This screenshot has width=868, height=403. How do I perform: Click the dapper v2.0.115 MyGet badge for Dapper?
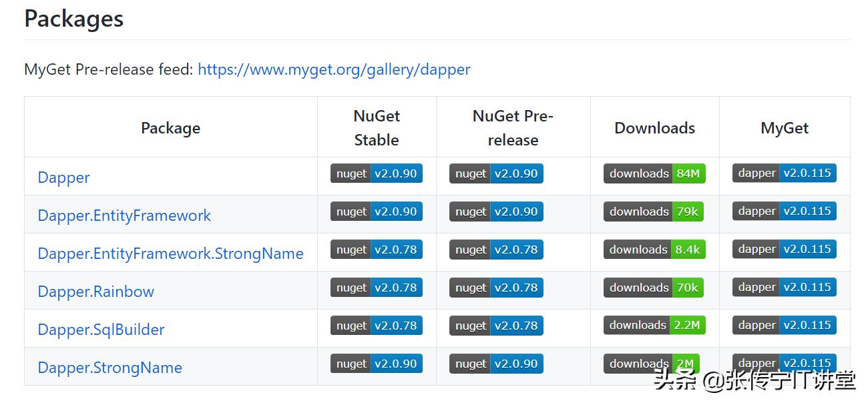[784, 173]
